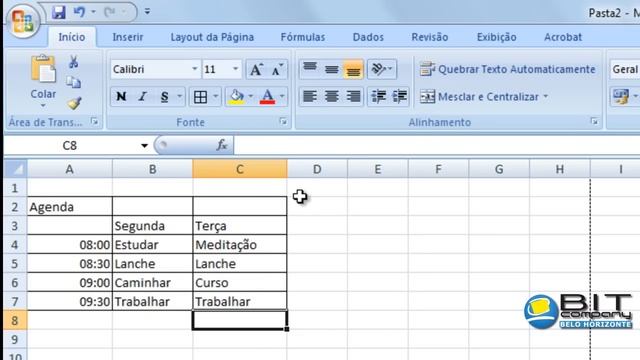Select cell containing Caminhar
Screen dimensions: 640x360
(152, 282)
